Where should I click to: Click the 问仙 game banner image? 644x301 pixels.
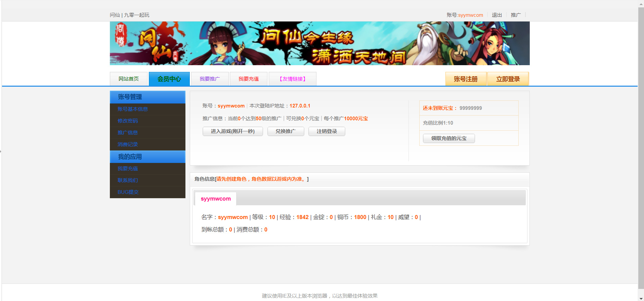pyautogui.click(x=319, y=43)
